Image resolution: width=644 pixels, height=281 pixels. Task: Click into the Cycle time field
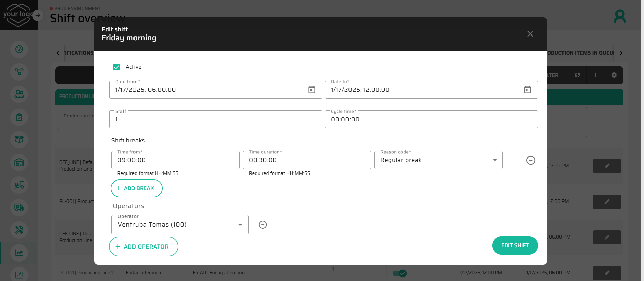click(431, 120)
